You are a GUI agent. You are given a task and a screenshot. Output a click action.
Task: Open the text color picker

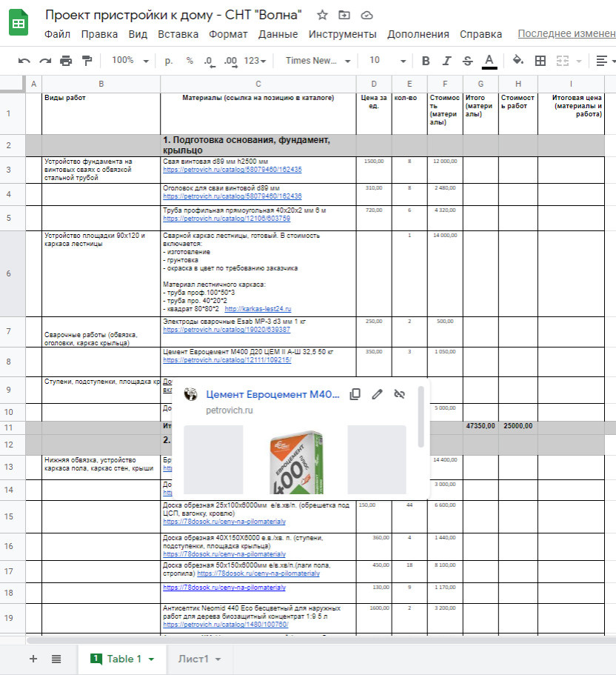pos(489,61)
